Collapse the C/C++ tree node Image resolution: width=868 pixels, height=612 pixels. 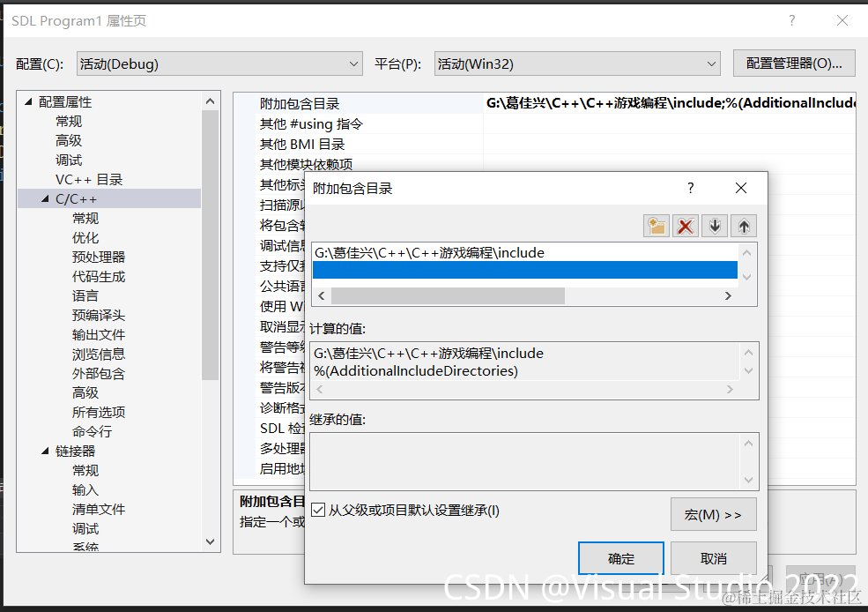pyautogui.click(x=46, y=198)
